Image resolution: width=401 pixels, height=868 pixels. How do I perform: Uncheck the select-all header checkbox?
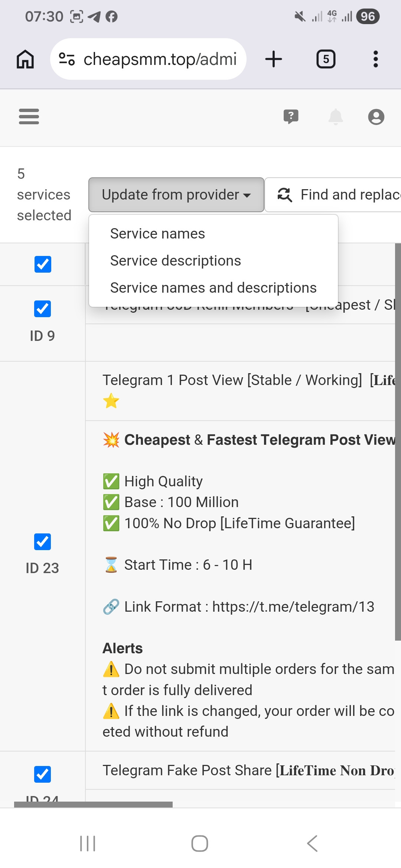(43, 264)
